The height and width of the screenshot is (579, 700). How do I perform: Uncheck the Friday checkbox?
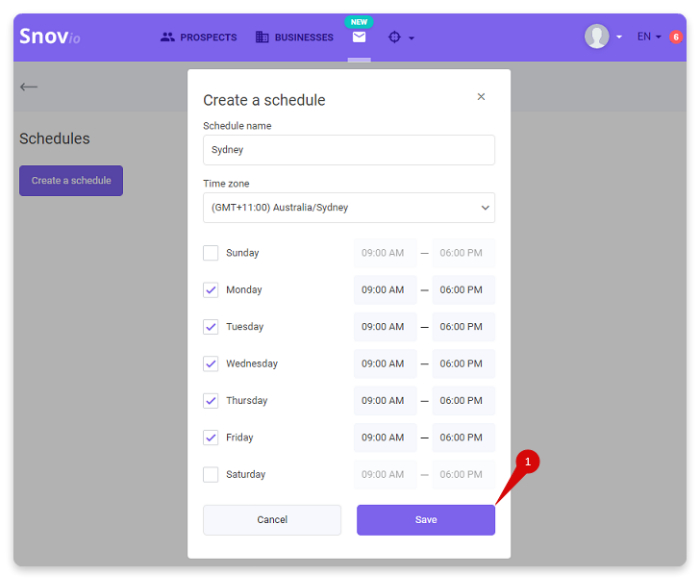(211, 437)
